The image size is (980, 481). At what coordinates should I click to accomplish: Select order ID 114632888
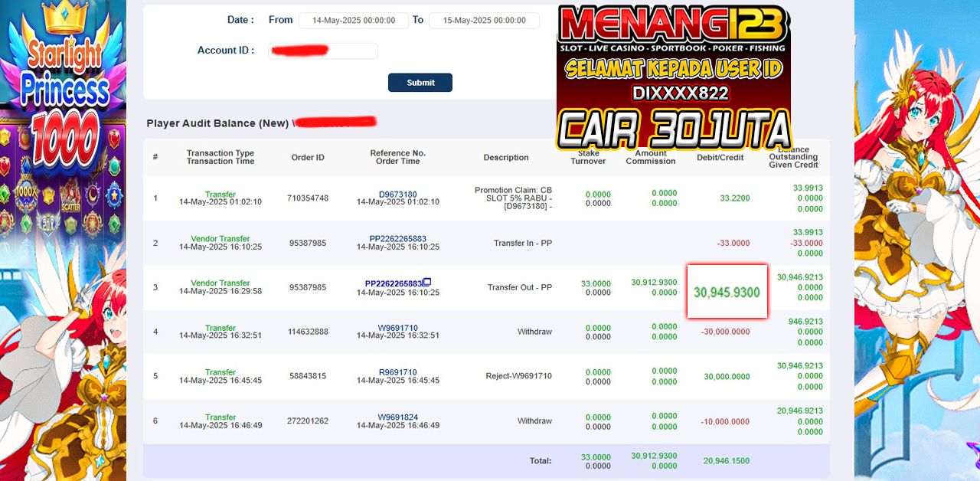pyautogui.click(x=308, y=332)
